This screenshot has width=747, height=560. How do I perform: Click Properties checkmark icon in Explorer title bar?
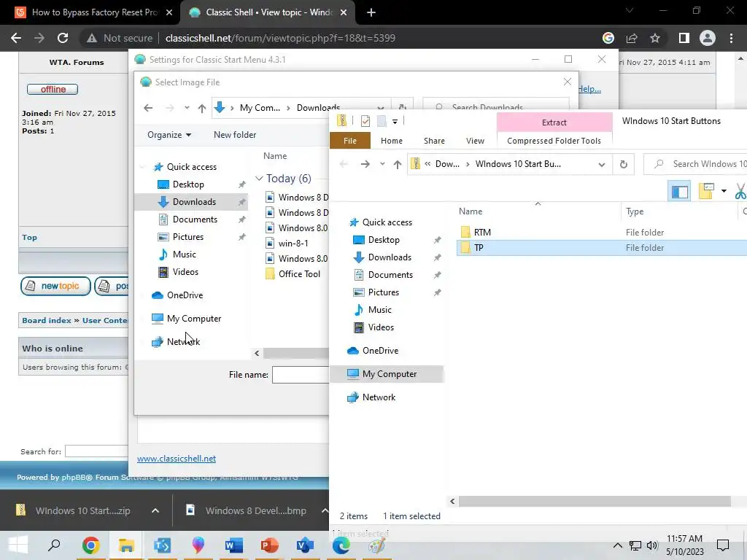(365, 121)
